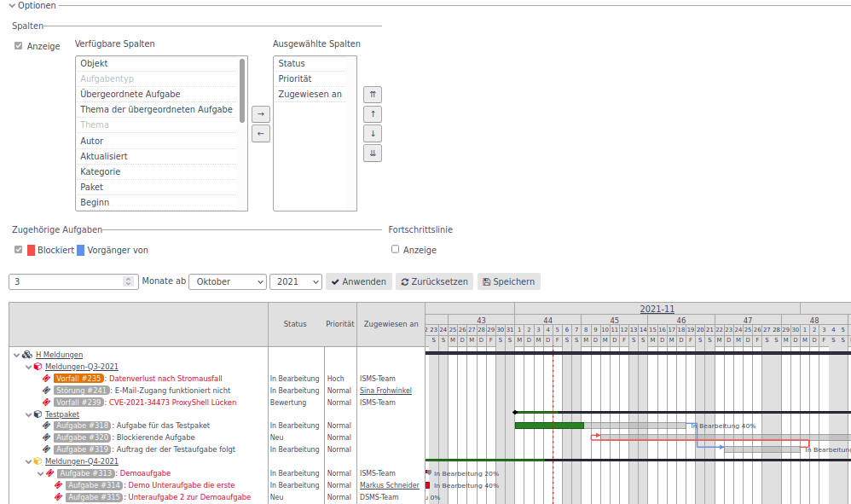Select Aktualisiert in available columns
This screenshot has width=851, height=504.
157,156
